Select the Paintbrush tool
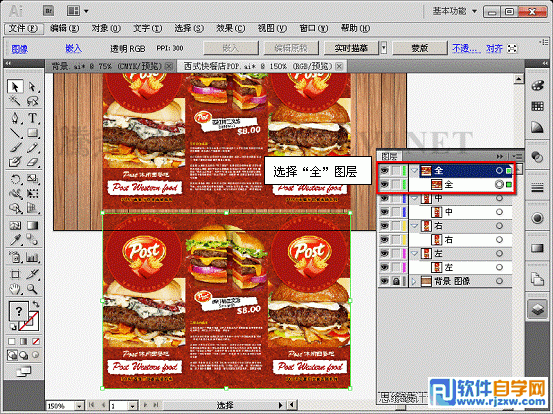 tap(15, 147)
